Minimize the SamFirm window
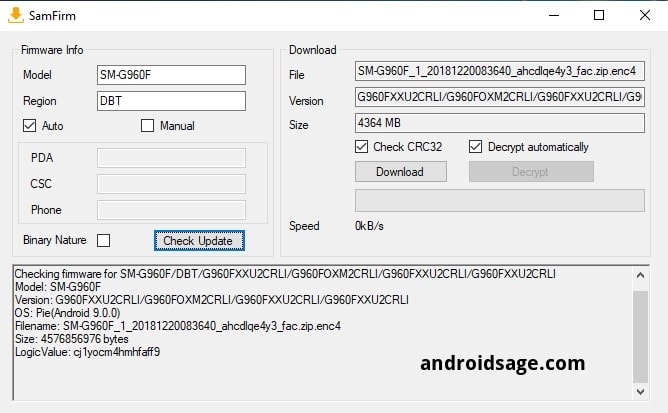 tap(554, 15)
